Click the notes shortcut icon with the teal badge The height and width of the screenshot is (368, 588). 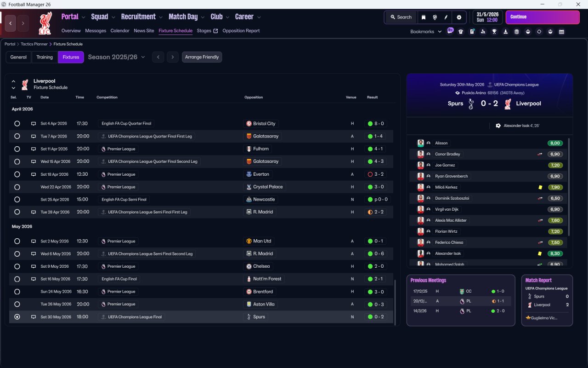(472, 32)
